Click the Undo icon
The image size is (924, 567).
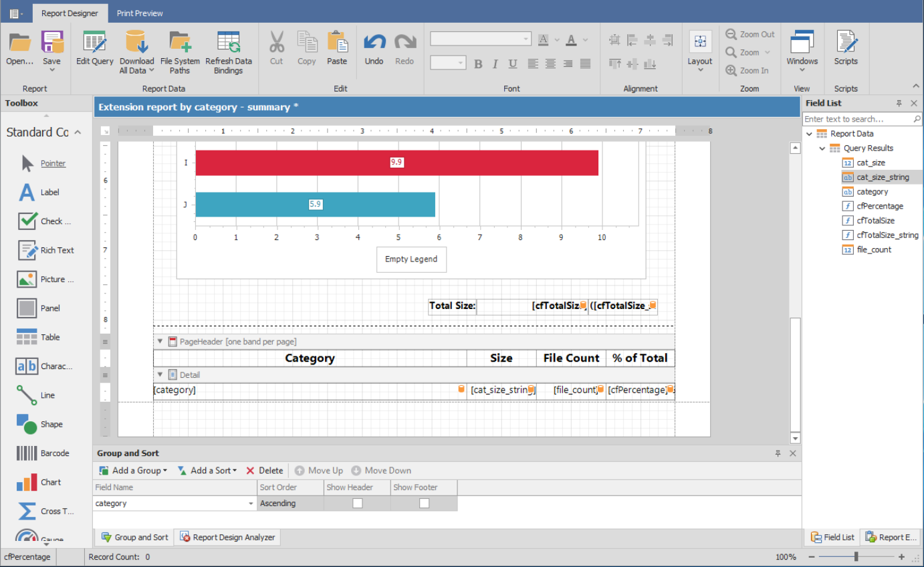coord(374,43)
